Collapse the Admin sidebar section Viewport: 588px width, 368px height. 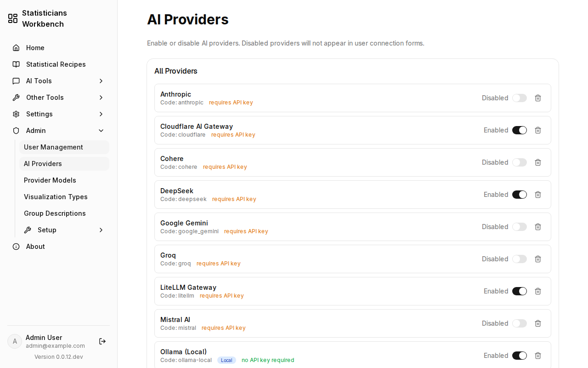[x=58, y=131]
